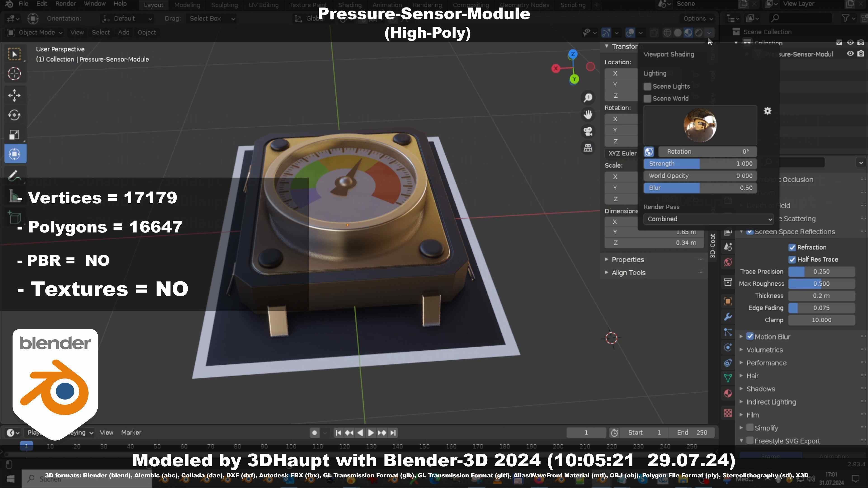Activate the 3D Cursor tool
Screen dimensions: 868x488
click(14, 74)
